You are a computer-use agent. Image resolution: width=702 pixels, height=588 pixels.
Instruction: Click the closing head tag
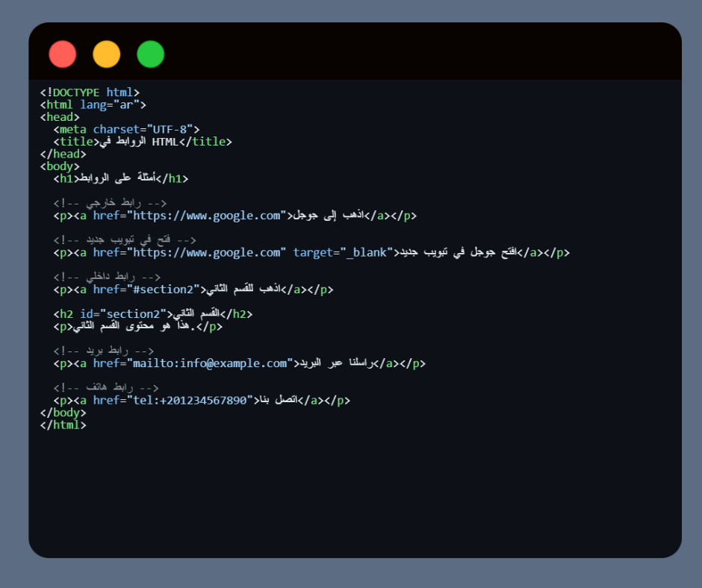(63, 154)
